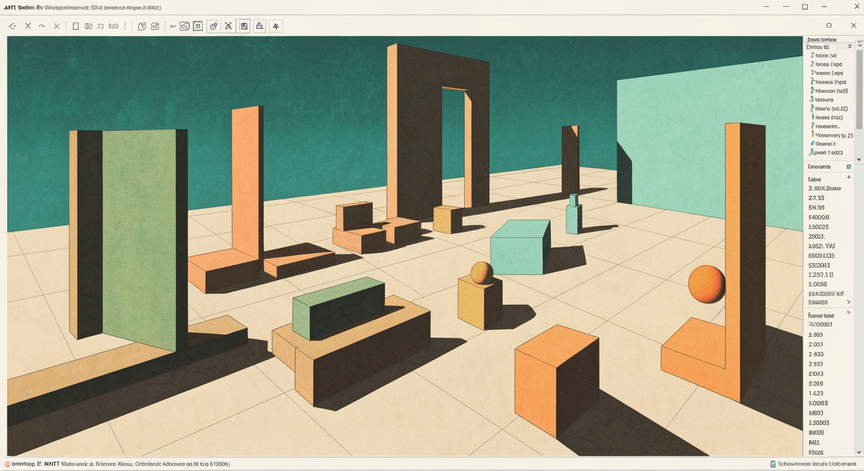Screen dimensions: 864x471
Task: Select the orange-marked item in top list
Action: [x=831, y=134]
